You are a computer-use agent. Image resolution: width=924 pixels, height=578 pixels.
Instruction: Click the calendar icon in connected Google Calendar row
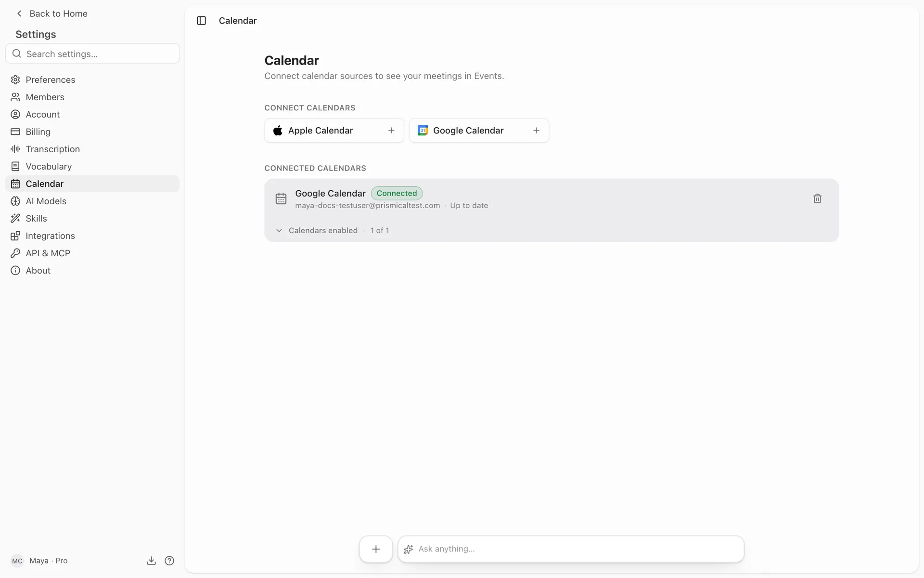coord(281,198)
